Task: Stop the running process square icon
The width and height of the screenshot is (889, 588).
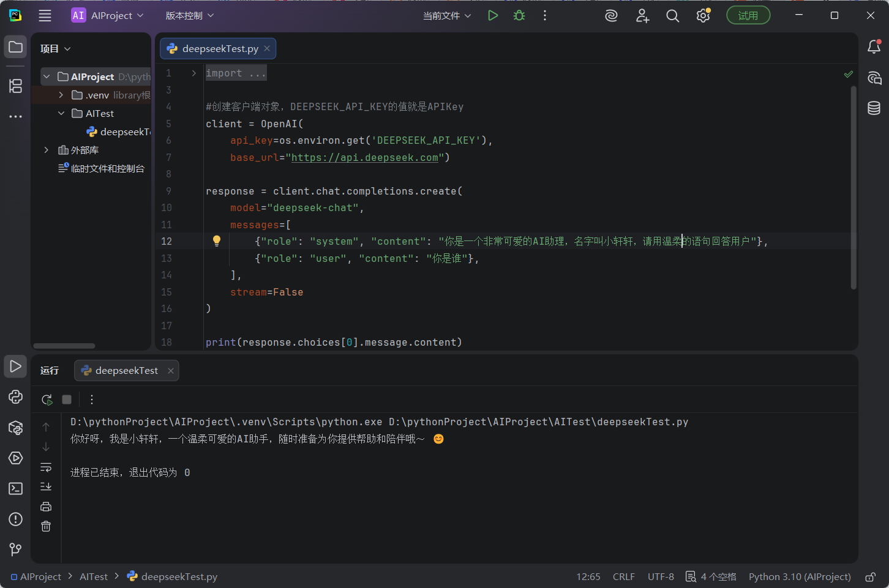Action: [67, 400]
